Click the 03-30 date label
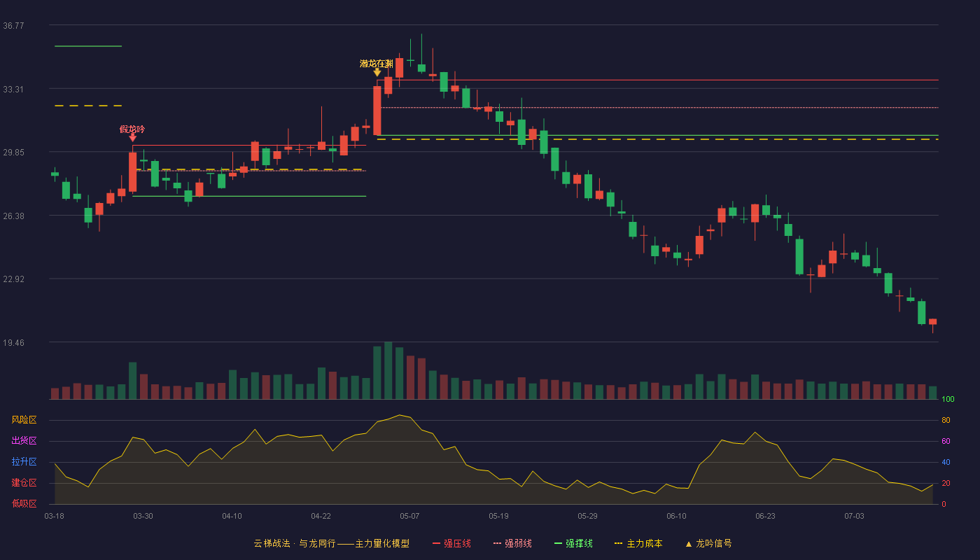 [143, 516]
